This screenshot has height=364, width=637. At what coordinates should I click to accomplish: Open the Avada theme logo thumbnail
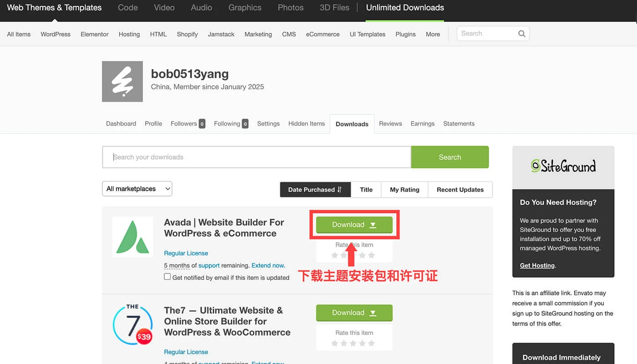coord(132,237)
